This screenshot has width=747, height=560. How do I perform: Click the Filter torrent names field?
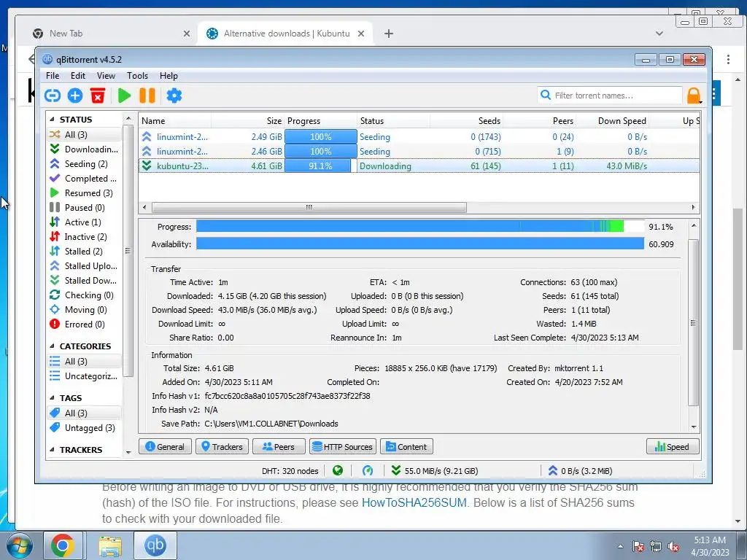click(x=610, y=96)
